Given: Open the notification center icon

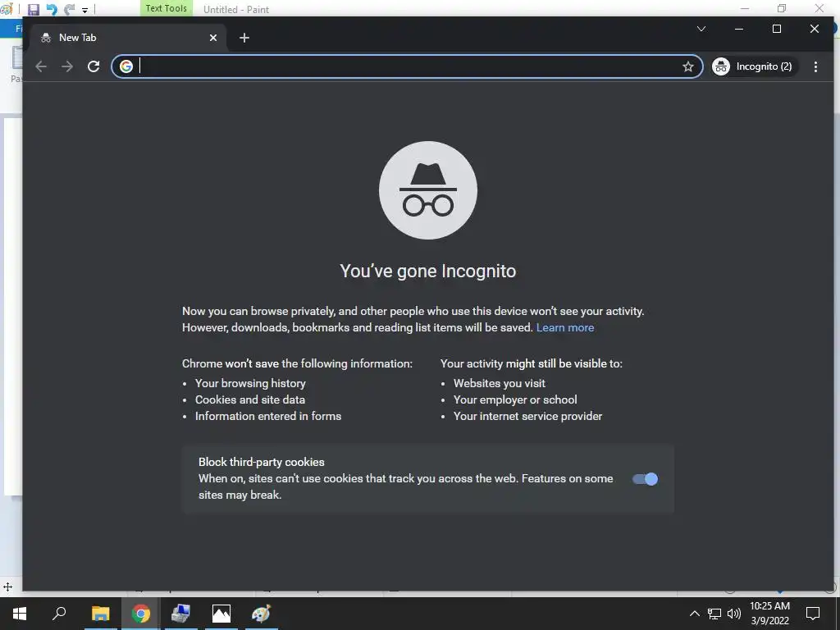Looking at the screenshot, I should 813,614.
